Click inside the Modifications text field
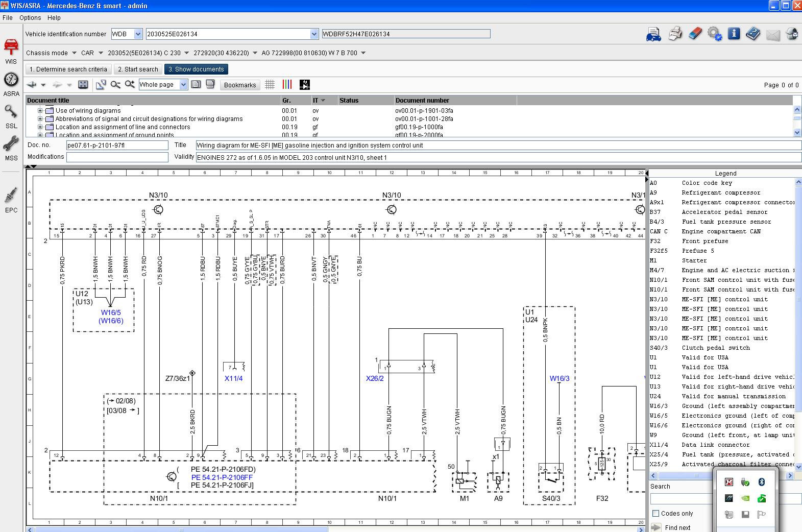The height and width of the screenshot is (532, 802). (x=117, y=157)
